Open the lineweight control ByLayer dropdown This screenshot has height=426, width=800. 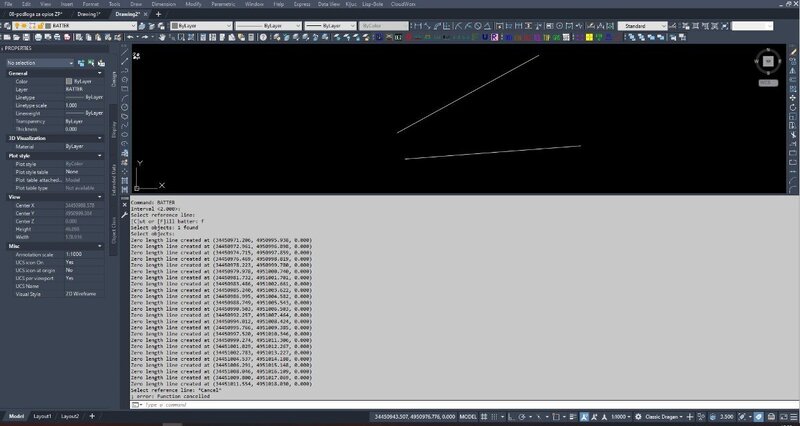coord(352,26)
